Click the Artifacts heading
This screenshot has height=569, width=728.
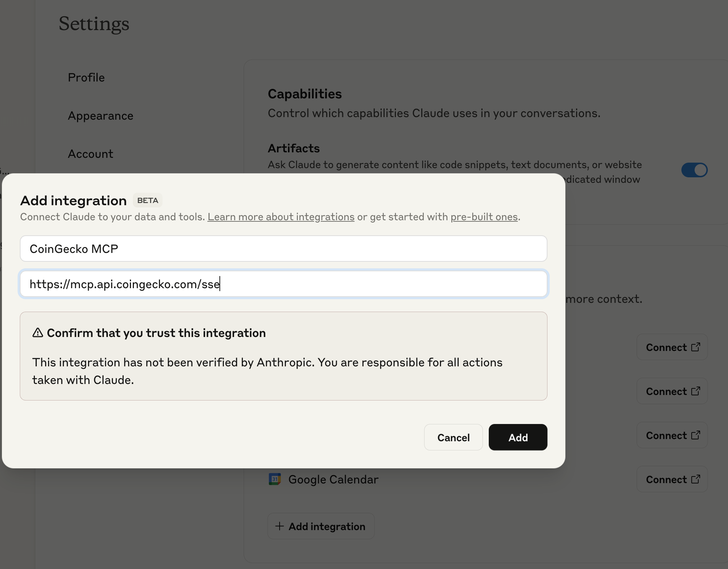pos(294,148)
